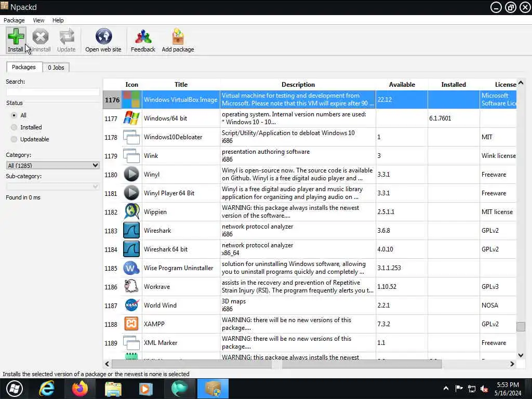
Task: Click the Windows/64 bit flag icon
Action: tap(131, 118)
